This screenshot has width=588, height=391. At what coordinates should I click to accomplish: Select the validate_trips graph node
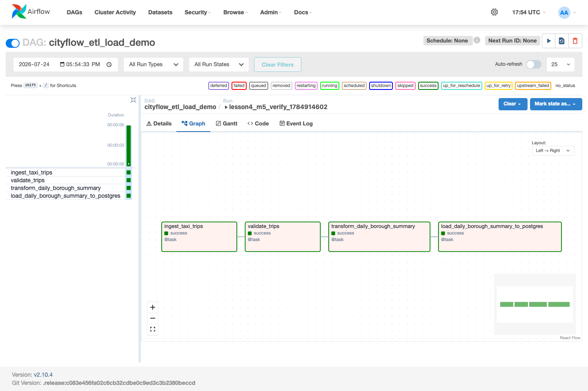pyautogui.click(x=283, y=237)
